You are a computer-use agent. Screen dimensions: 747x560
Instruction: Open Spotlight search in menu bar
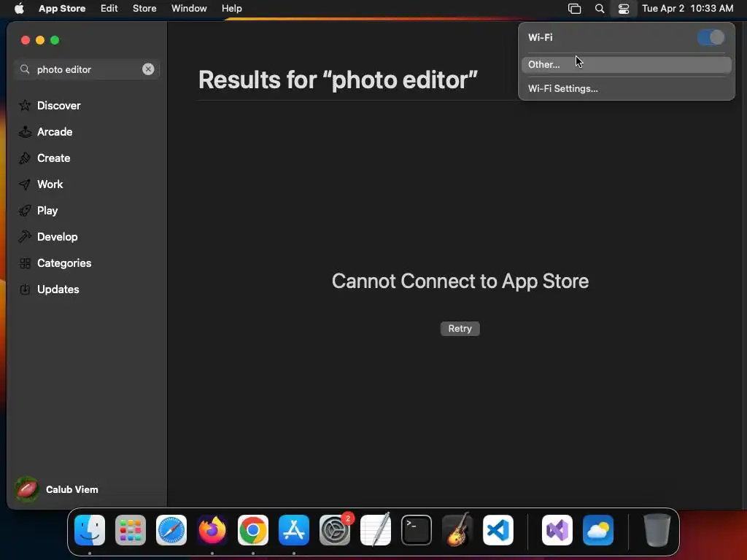pos(600,9)
